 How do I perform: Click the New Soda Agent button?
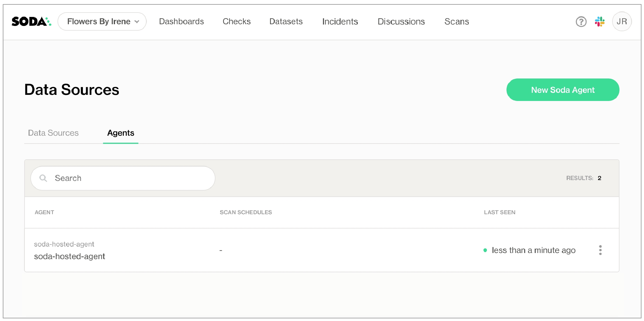[563, 90]
